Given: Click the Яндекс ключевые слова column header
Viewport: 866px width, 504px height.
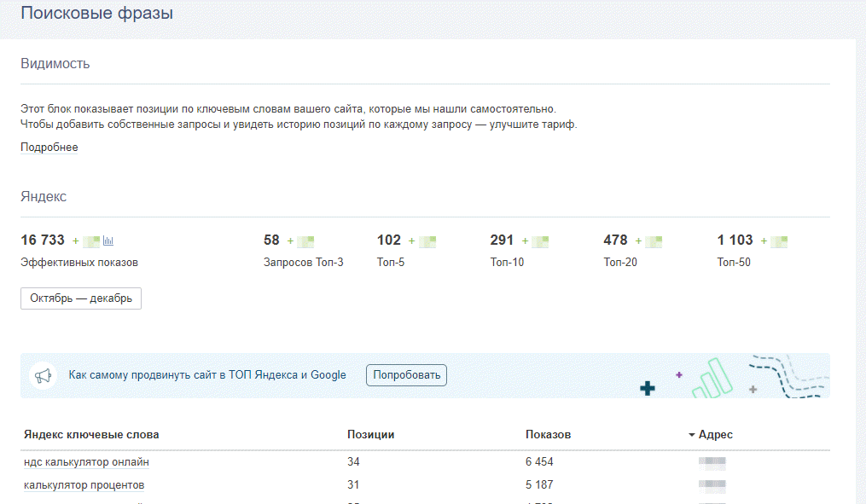Looking at the screenshot, I should (91, 434).
